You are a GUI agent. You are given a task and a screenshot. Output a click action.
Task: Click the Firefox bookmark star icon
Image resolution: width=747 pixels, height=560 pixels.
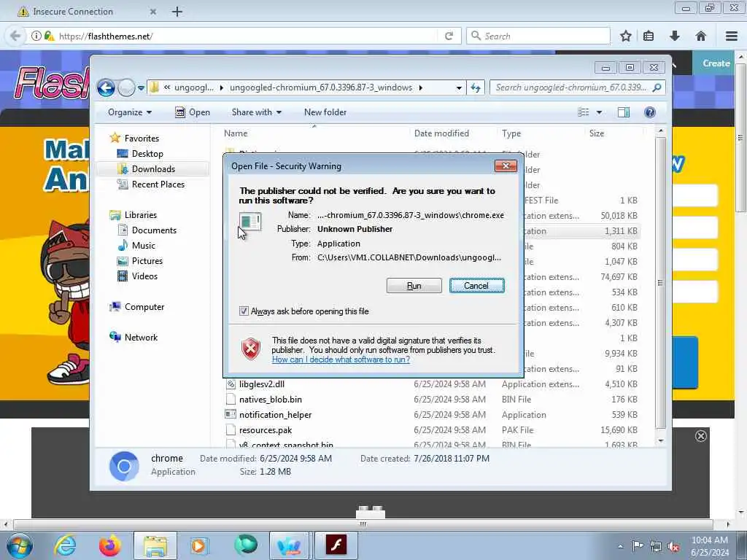pyautogui.click(x=625, y=36)
